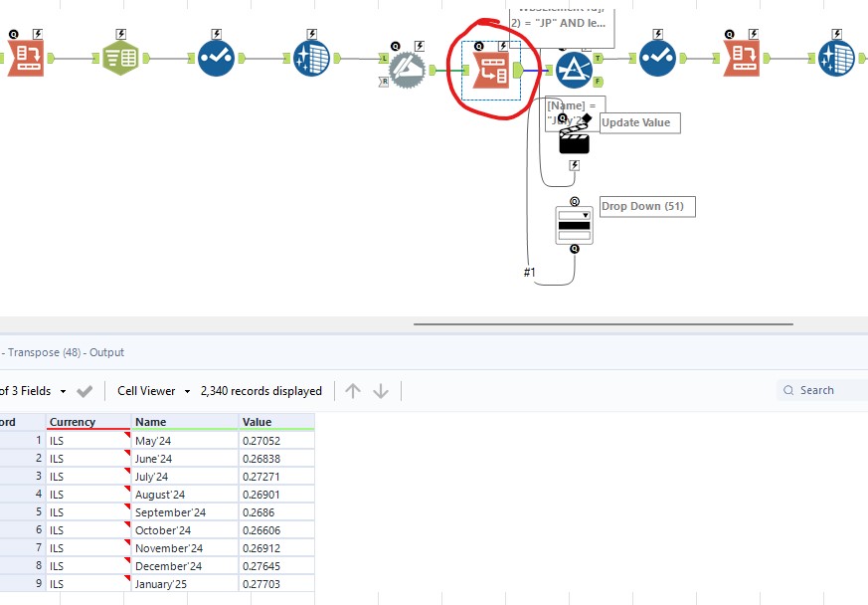Click the ILS currency cell in record 9
This screenshot has width=868, height=605.
[88, 584]
